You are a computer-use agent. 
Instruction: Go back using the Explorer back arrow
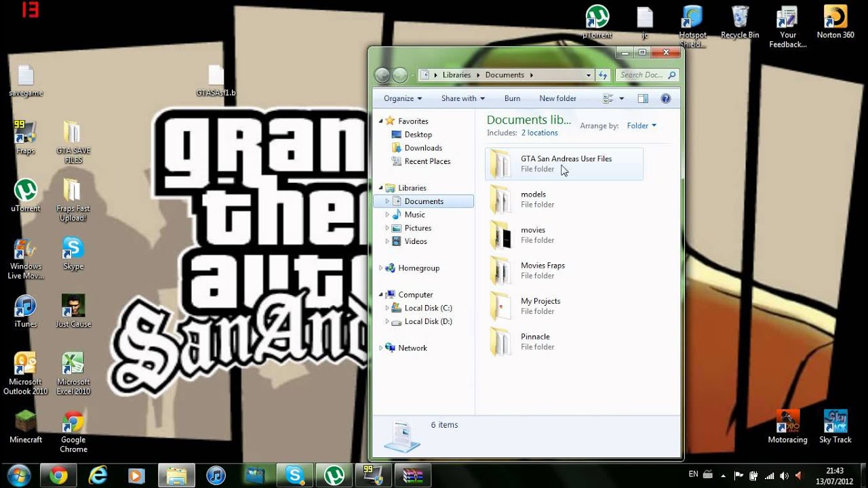coord(382,75)
